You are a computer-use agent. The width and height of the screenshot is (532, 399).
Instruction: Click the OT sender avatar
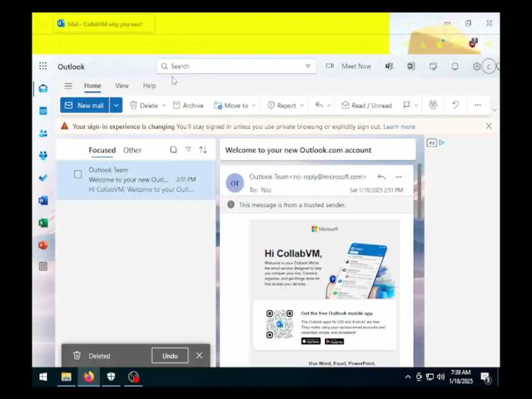(x=235, y=183)
